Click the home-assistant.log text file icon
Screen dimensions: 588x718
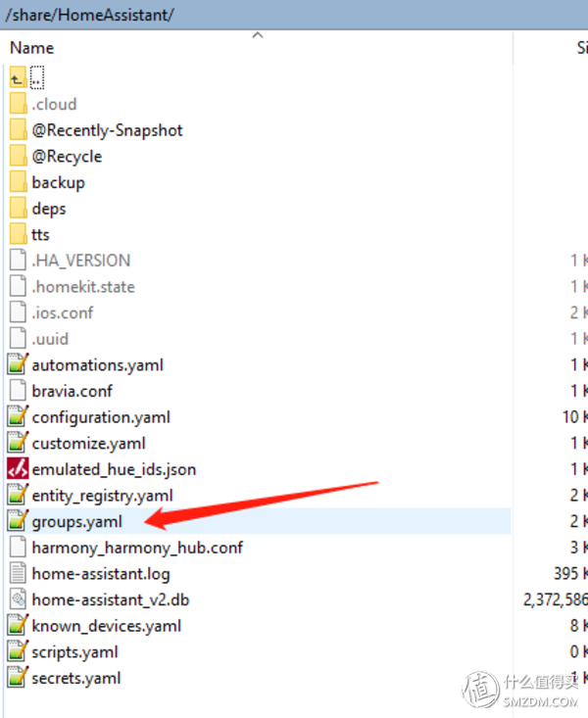(x=18, y=573)
